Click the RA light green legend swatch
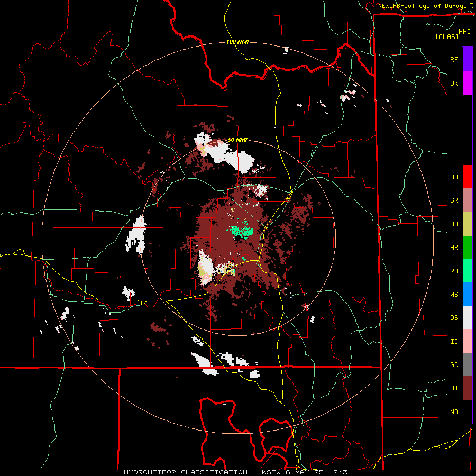 [467, 271]
